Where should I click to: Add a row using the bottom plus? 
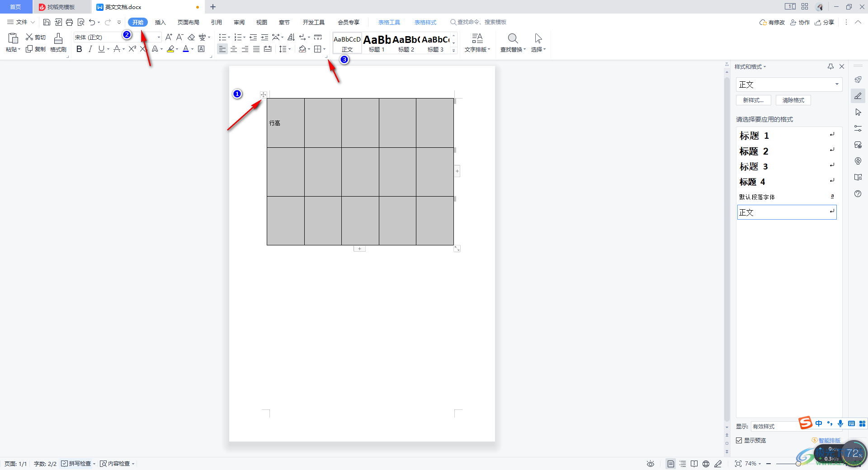click(359, 249)
